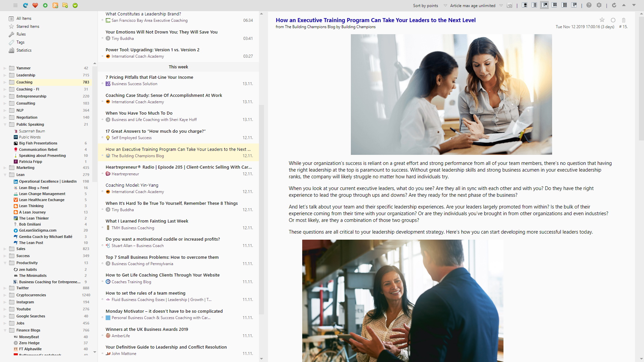
Task: Open the executive training article title link
Action: (x=376, y=20)
